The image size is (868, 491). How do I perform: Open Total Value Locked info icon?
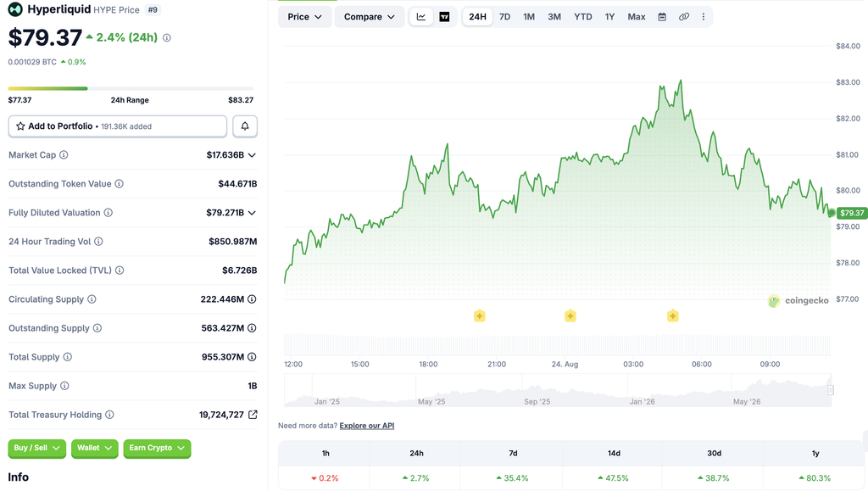coord(120,271)
